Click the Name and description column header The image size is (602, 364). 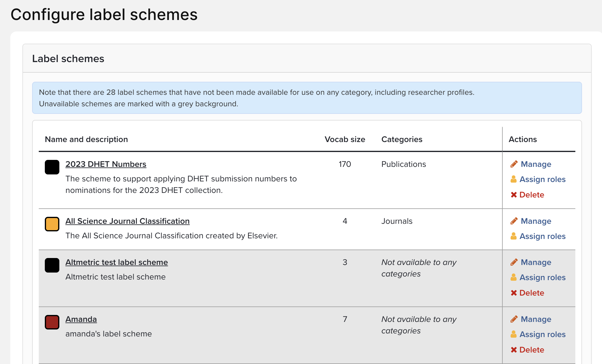tap(86, 139)
